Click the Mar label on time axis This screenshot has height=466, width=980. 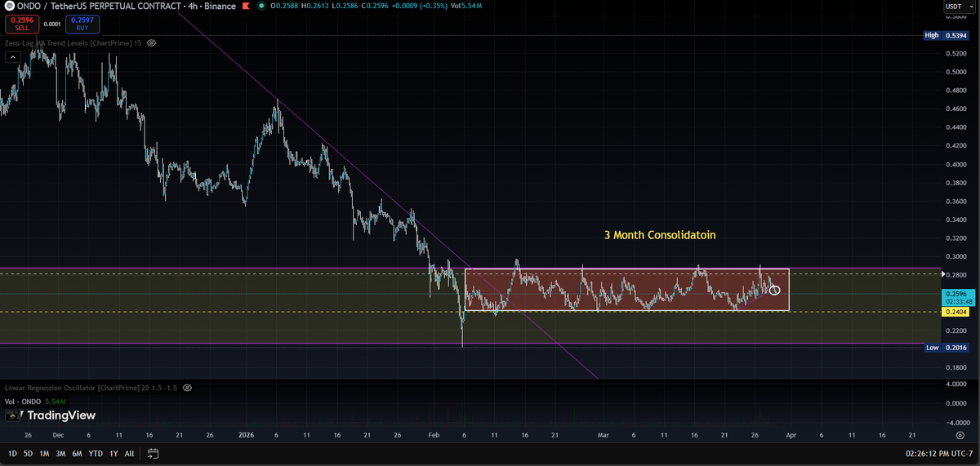[x=604, y=437]
